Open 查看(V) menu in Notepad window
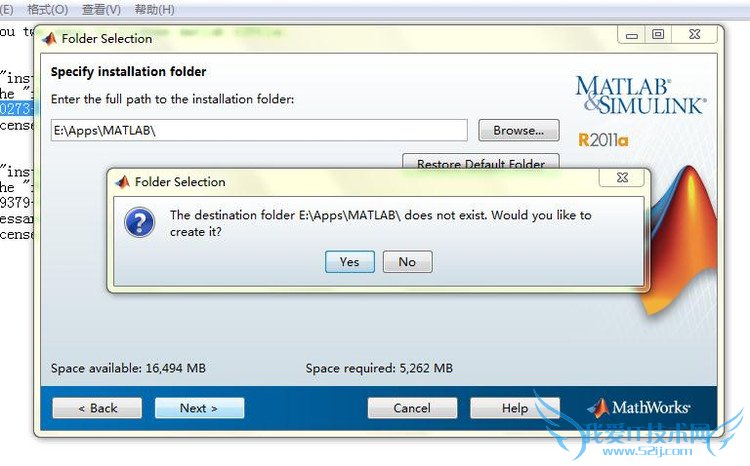This screenshot has width=750, height=466. 101,10
